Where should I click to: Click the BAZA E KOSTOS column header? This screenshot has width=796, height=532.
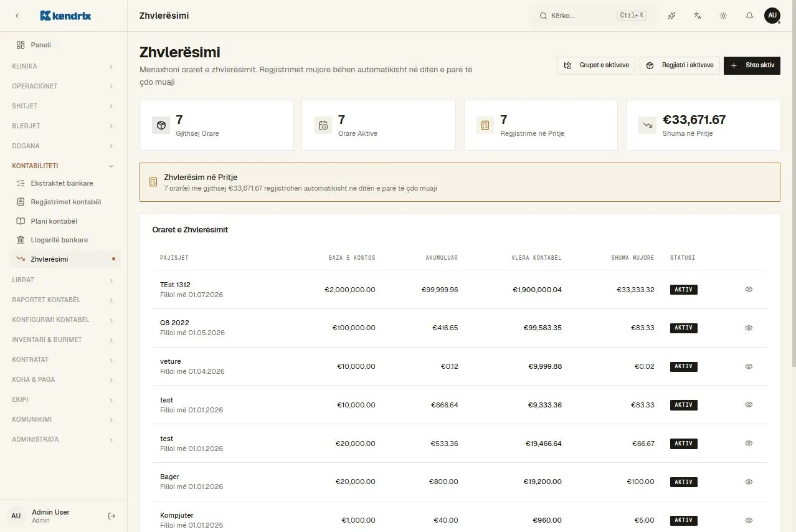352,257
